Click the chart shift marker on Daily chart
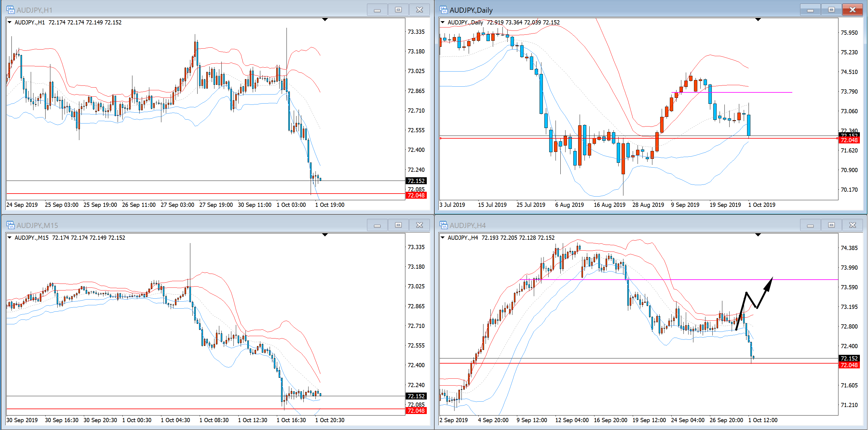 point(758,20)
